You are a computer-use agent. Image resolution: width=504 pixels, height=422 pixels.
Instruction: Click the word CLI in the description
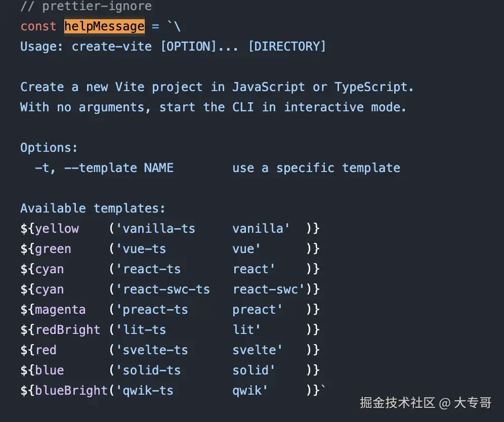tap(243, 107)
